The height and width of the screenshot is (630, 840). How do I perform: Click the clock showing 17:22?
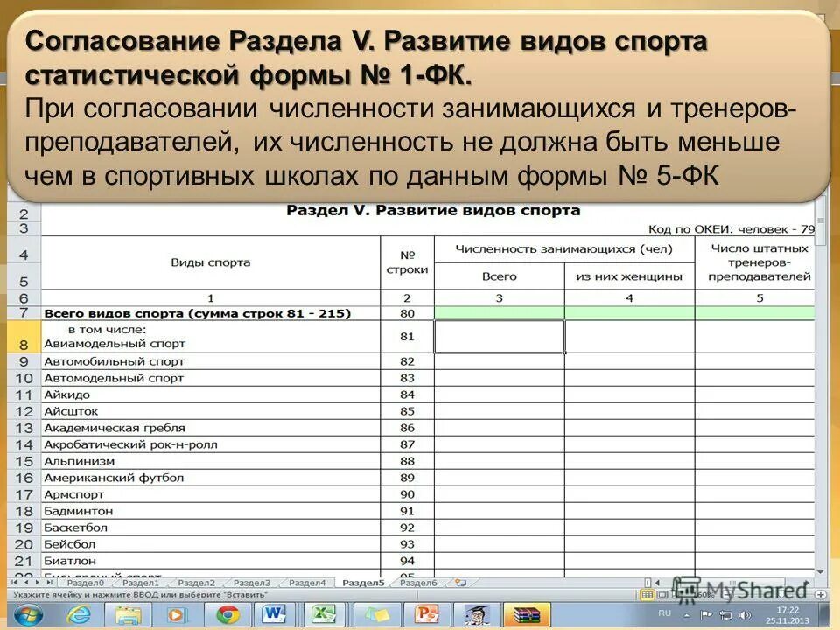click(x=788, y=610)
